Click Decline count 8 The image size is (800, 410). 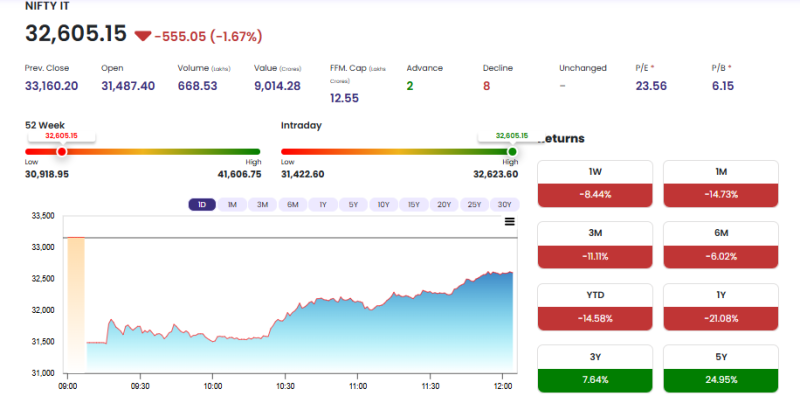[x=486, y=86]
